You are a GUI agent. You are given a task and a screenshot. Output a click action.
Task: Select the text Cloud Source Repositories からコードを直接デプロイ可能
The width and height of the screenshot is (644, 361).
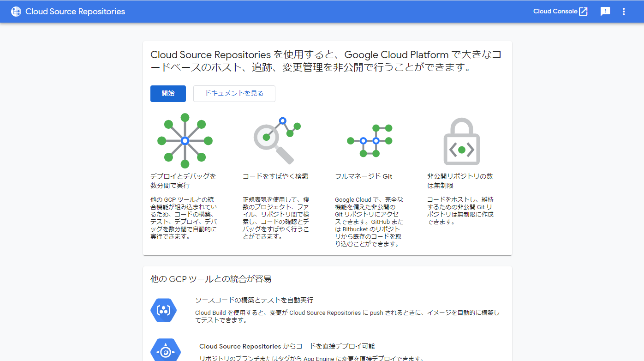(287, 346)
